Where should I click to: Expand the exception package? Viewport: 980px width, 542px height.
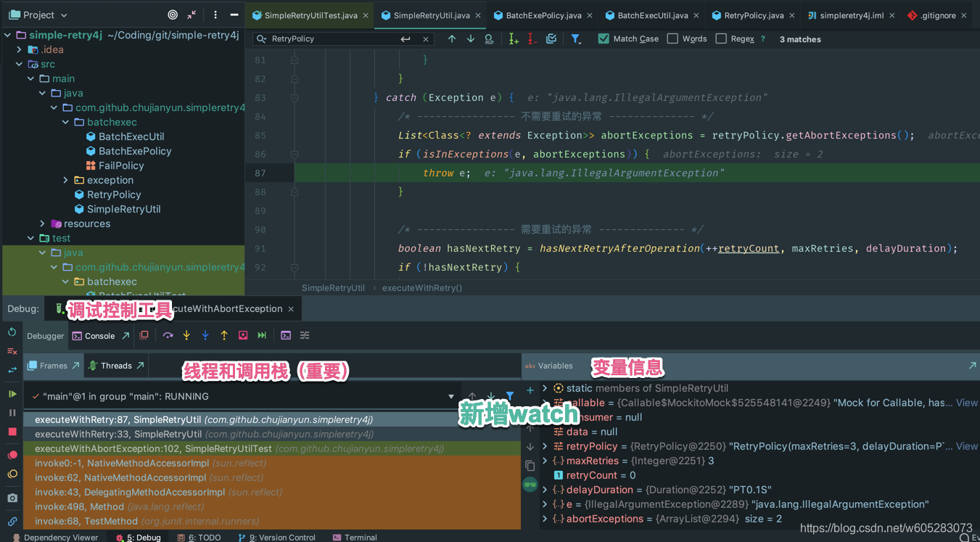[x=66, y=180]
